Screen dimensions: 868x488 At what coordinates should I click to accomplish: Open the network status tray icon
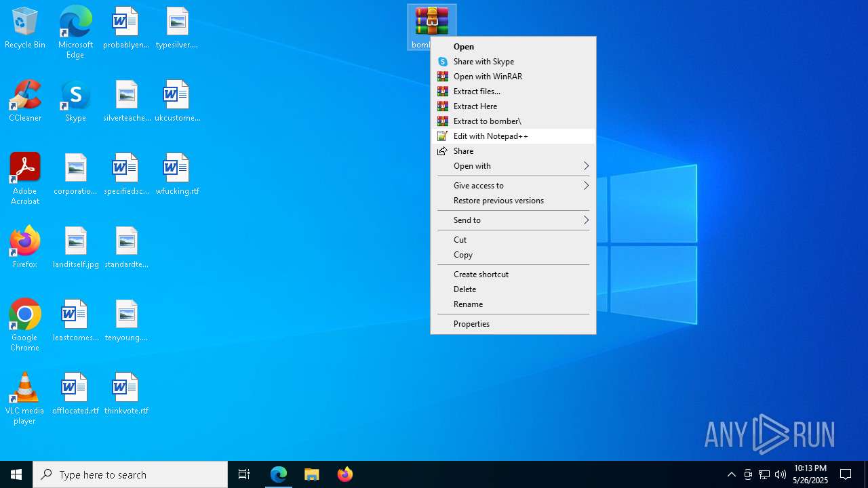(764, 474)
